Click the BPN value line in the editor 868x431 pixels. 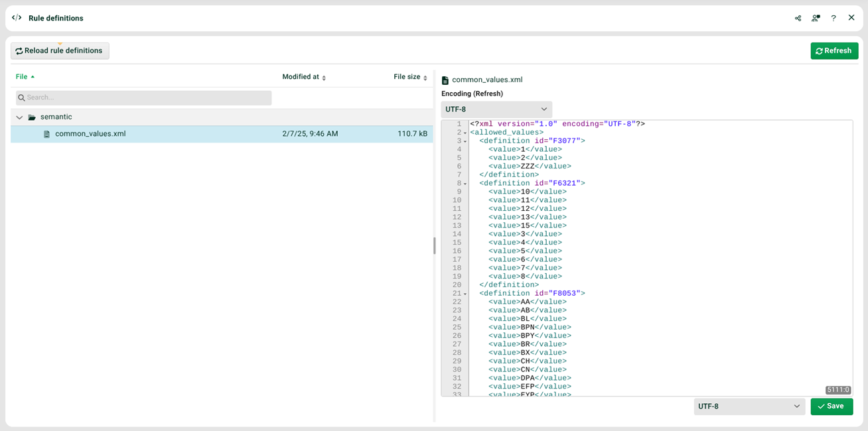pyautogui.click(x=530, y=328)
